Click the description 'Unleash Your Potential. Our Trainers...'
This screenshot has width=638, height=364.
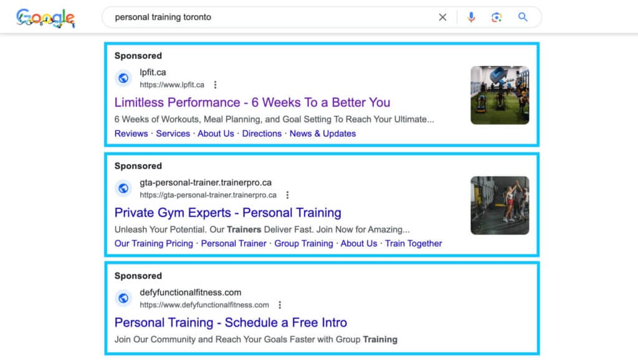[x=262, y=230]
